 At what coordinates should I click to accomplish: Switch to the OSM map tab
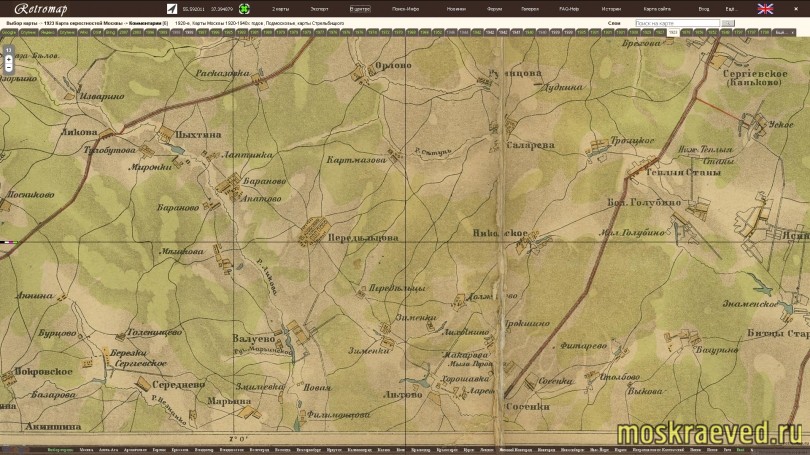(x=97, y=32)
